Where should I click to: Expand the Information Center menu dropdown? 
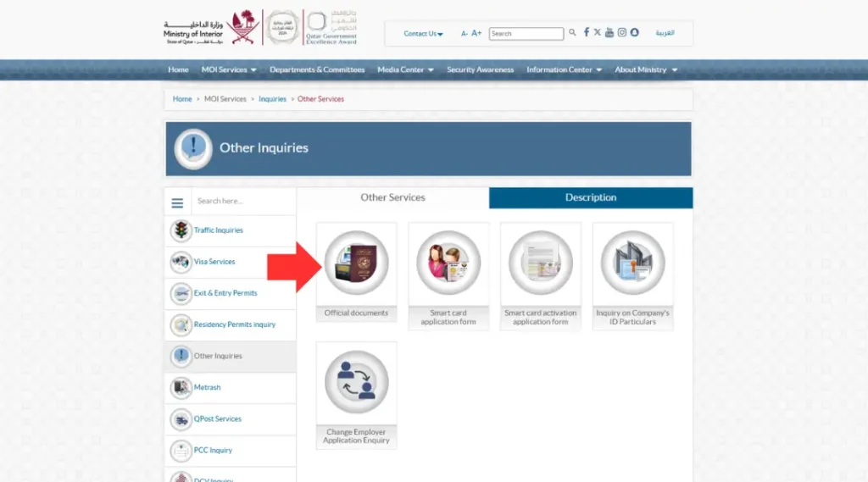564,69
